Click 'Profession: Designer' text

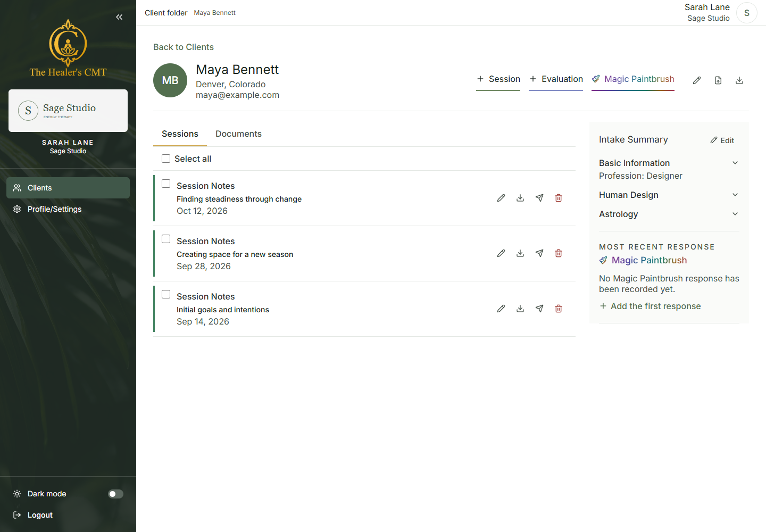point(640,176)
